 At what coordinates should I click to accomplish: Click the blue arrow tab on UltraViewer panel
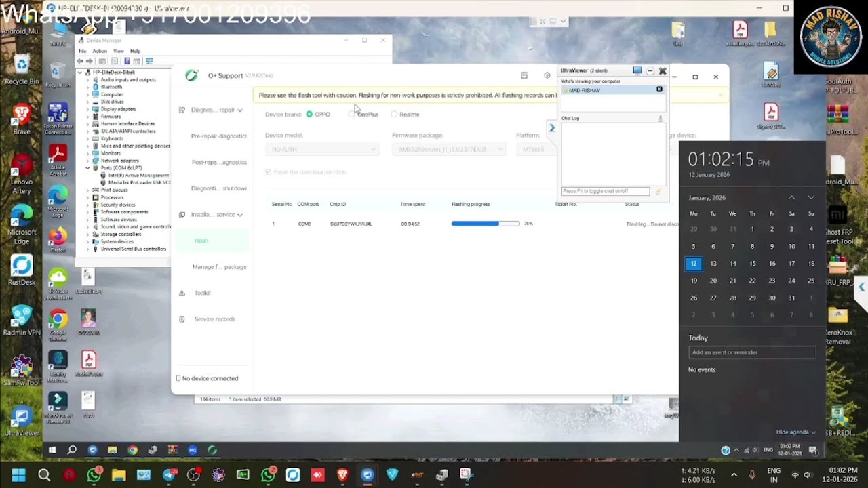click(552, 128)
